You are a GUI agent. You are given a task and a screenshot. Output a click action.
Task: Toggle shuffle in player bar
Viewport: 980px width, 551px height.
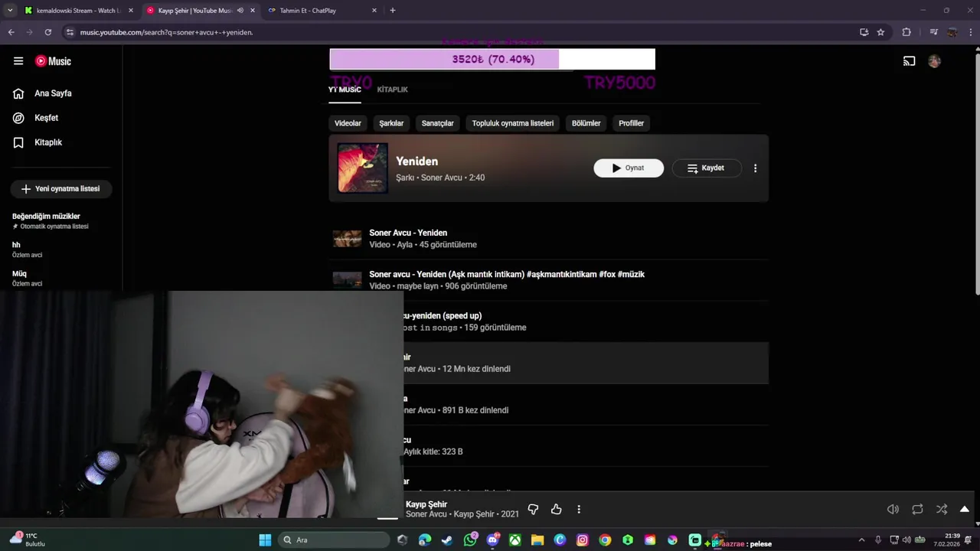[942, 509]
